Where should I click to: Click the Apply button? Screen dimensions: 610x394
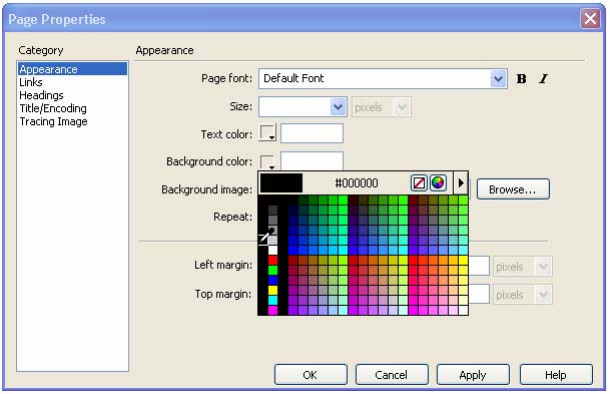(x=473, y=375)
